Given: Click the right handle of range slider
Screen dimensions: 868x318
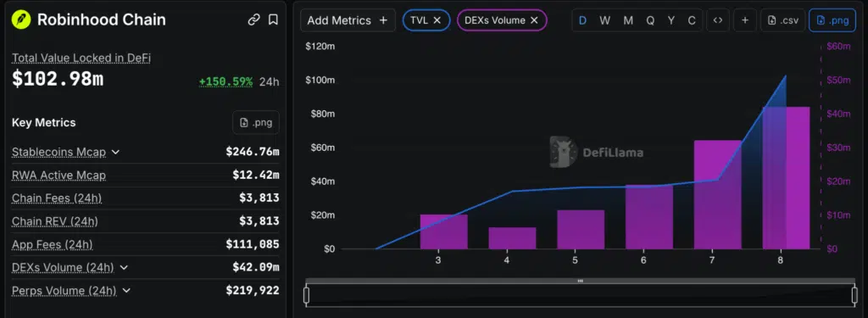Looking at the screenshot, I should pos(854,295).
